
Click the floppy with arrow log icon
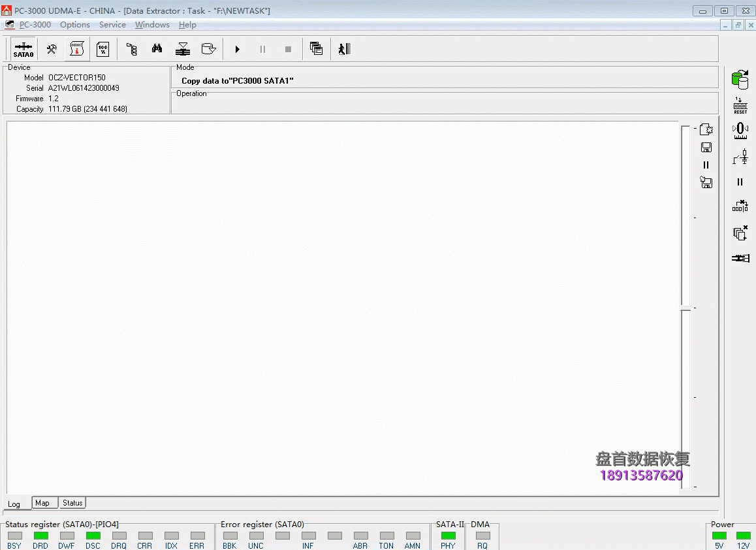coord(706,182)
